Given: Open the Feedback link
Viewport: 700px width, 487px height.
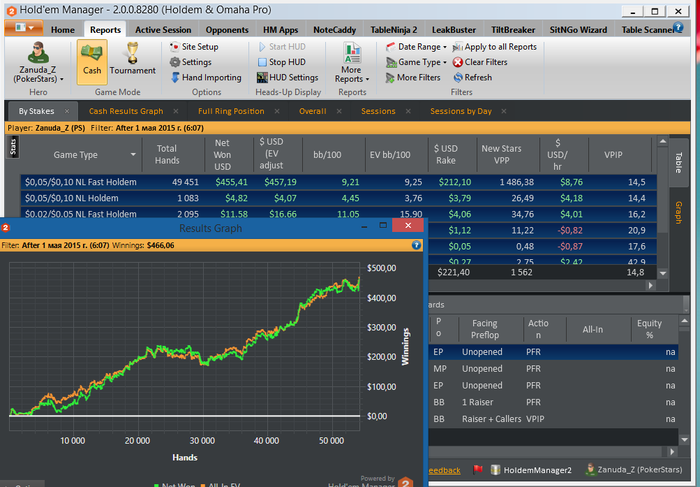Looking at the screenshot, I should (x=445, y=470).
